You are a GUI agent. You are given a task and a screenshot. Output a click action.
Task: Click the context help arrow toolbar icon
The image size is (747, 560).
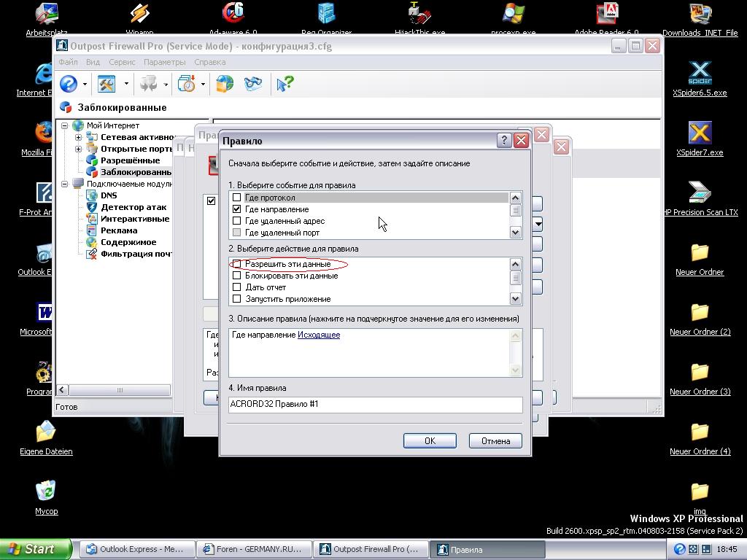[284, 85]
